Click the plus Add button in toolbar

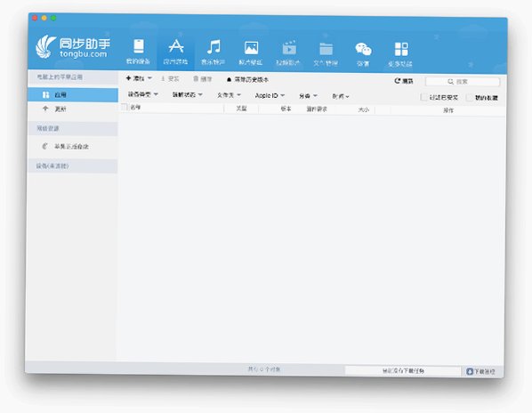pos(135,78)
